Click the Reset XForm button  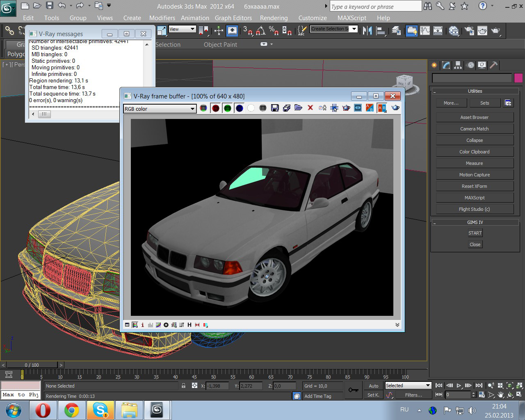pyautogui.click(x=475, y=186)
